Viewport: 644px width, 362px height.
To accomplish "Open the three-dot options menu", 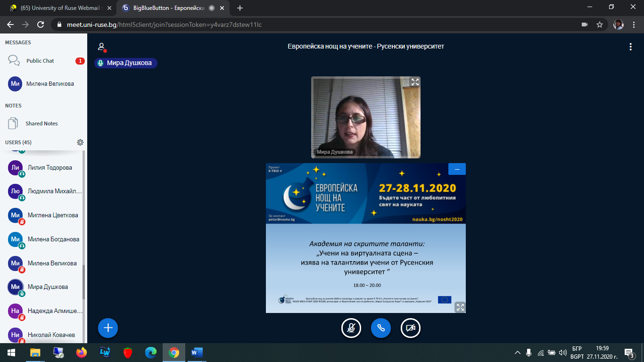I will point(630,47).
